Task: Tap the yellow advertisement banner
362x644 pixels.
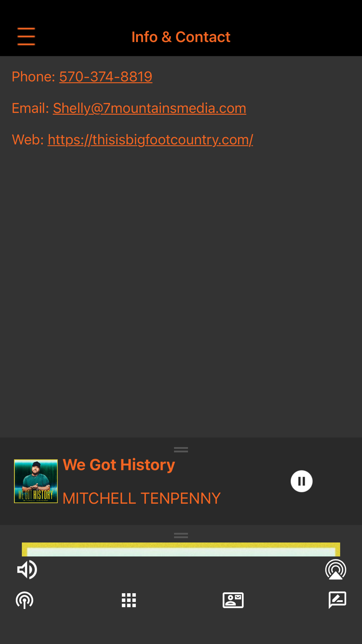Action: point(181,549)
